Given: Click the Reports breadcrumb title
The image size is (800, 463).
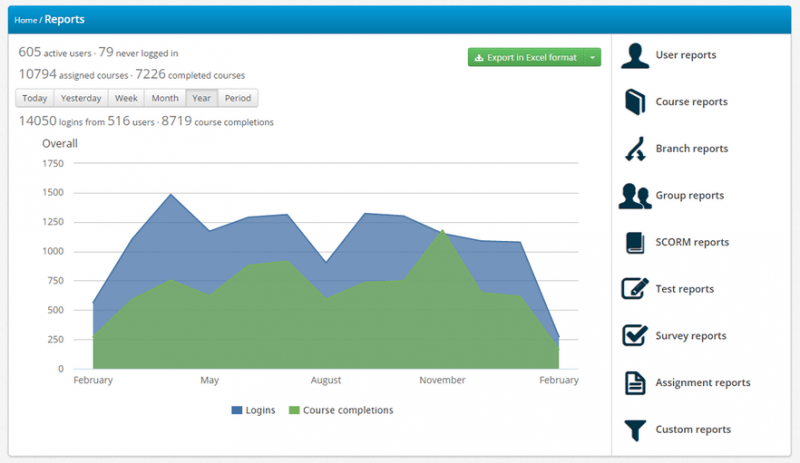Looking at the screenshot, I should [x=64, y=19].
